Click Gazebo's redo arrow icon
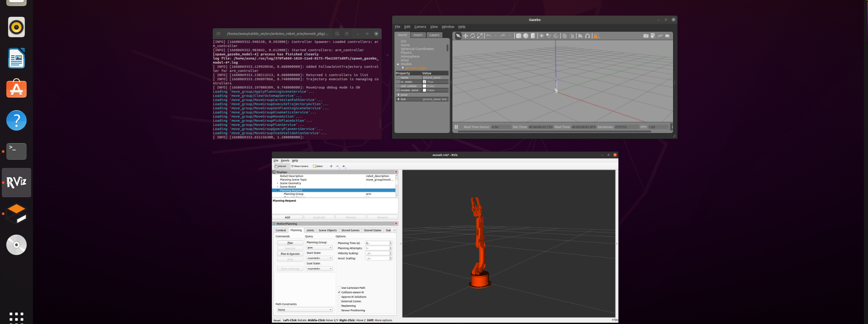This screenshot has width=868, height=324. (x=503, y=36)
